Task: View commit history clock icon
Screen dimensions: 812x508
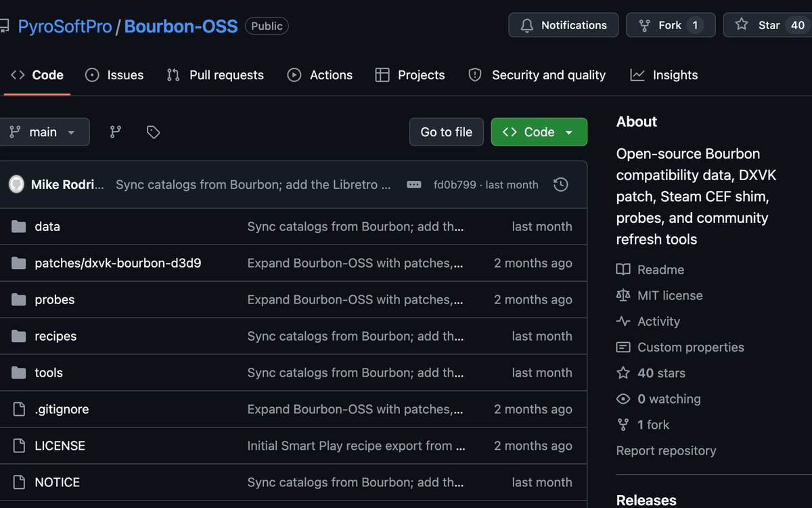Action: click(560, 184)
